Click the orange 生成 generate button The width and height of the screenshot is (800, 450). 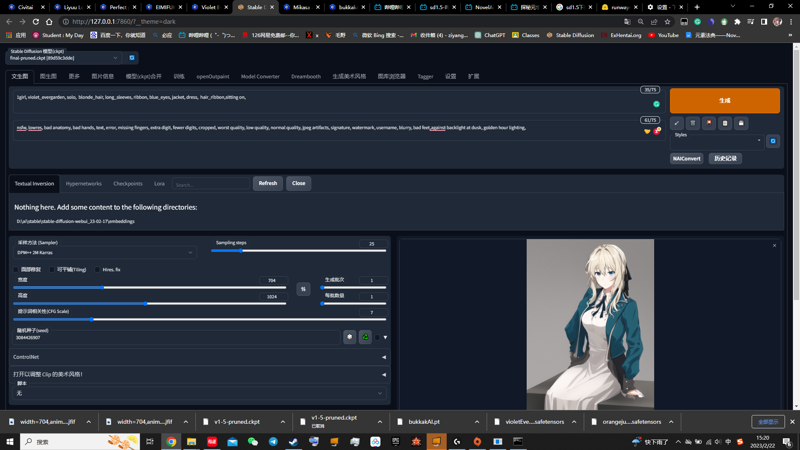pos(724,101)
